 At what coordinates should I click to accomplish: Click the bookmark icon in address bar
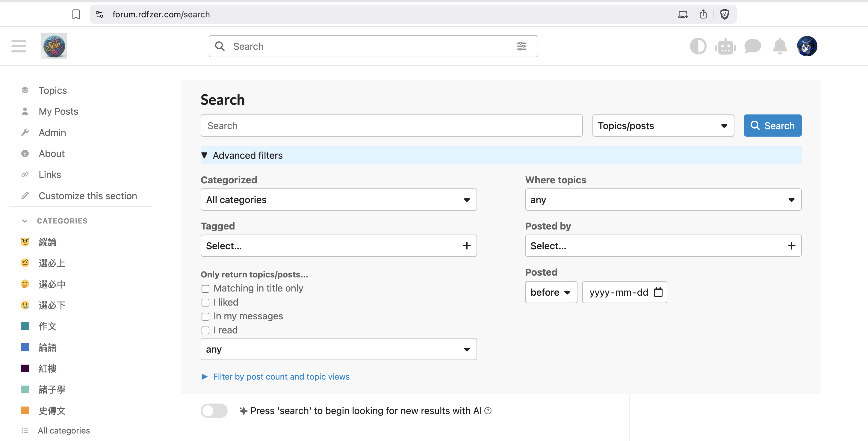76,14
